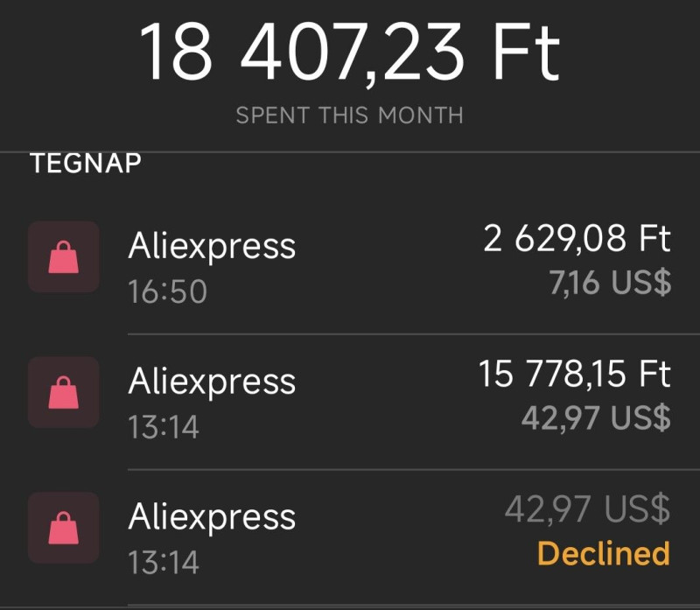Tap the SPENT THIS MONTH label

(350, 116)
